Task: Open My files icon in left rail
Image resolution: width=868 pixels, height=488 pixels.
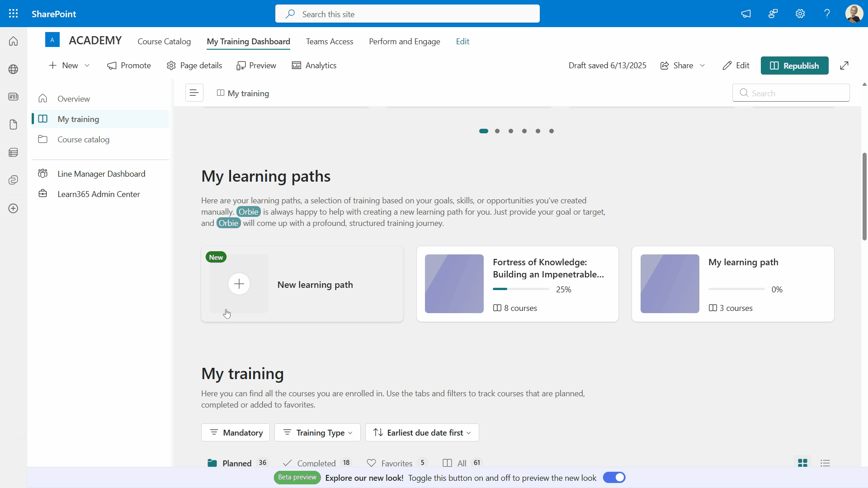Action: click(14, 125)
